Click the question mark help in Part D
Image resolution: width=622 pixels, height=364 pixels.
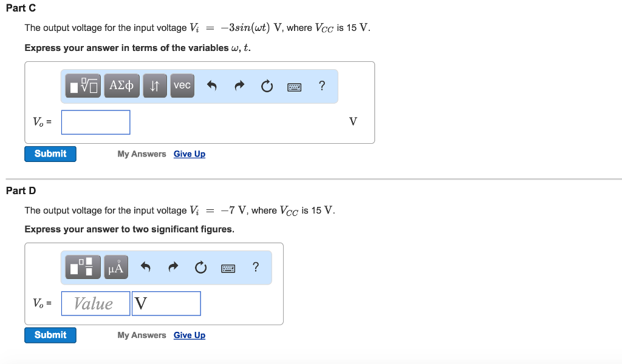(256, 267)
